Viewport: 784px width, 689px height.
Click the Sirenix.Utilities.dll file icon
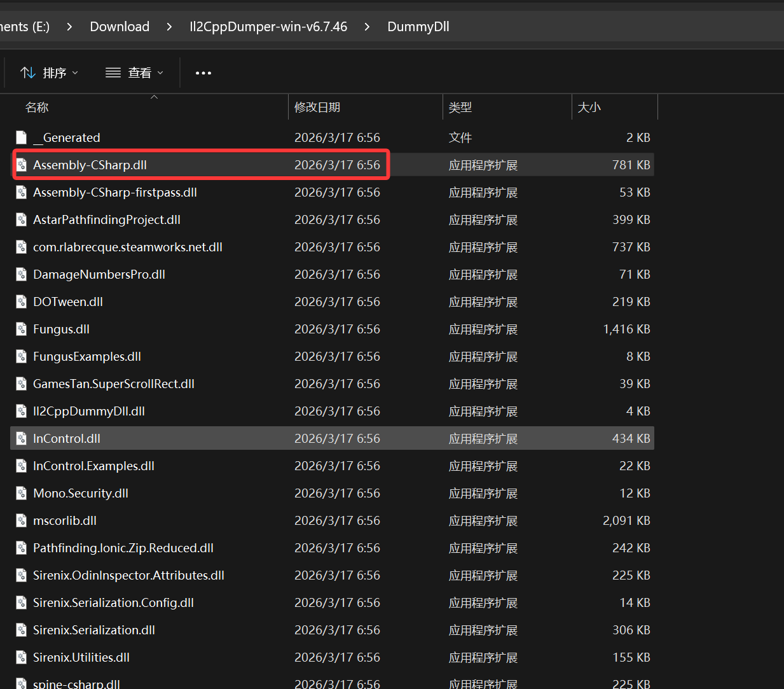(x=22, y=657)
